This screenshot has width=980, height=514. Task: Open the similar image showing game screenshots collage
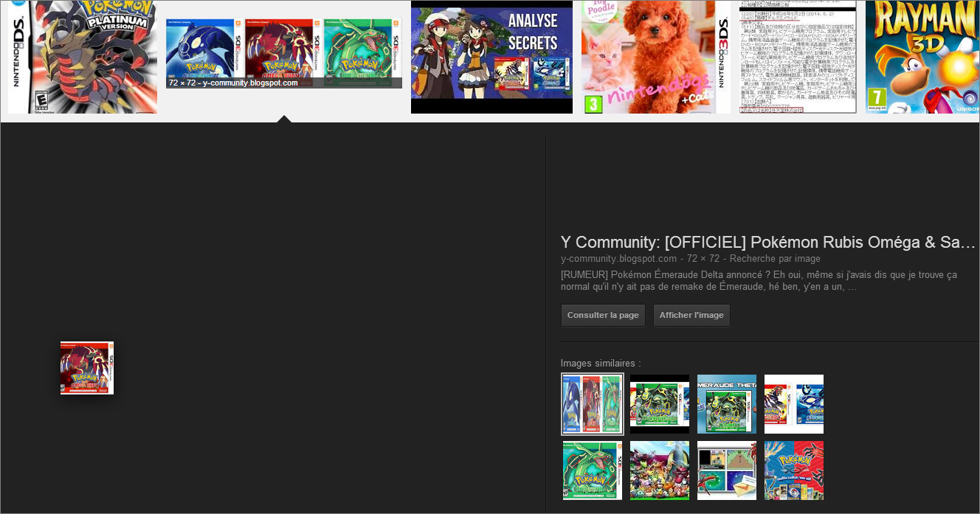point(727,470)
